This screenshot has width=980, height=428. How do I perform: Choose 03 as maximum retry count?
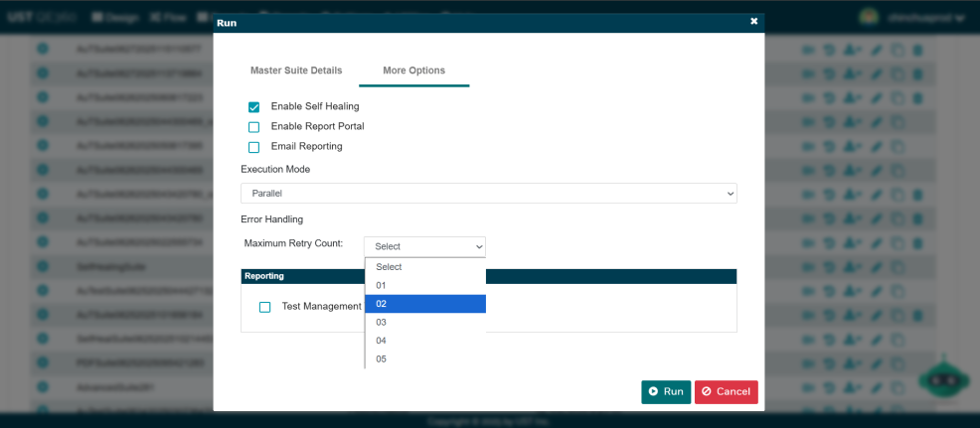coord(424,323)
